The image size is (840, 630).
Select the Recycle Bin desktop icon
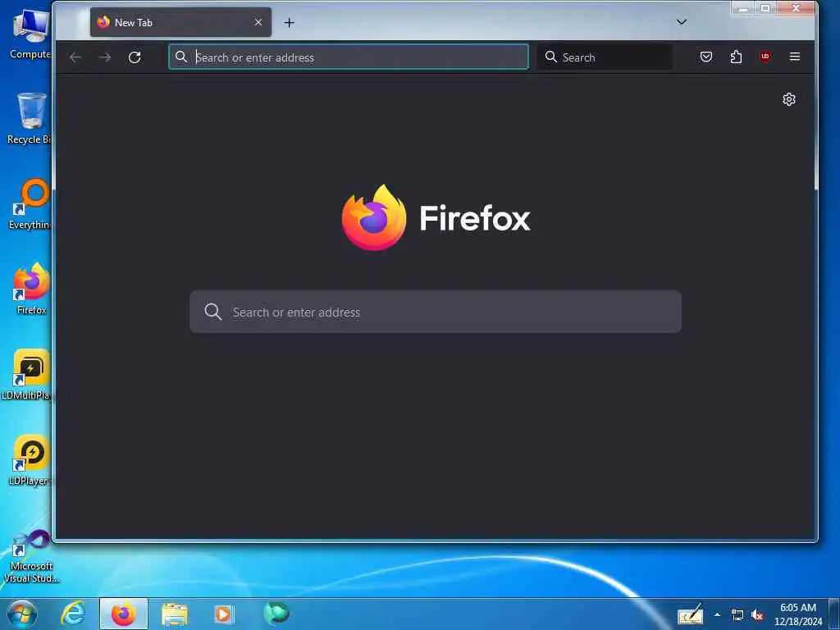pos(30,118)
